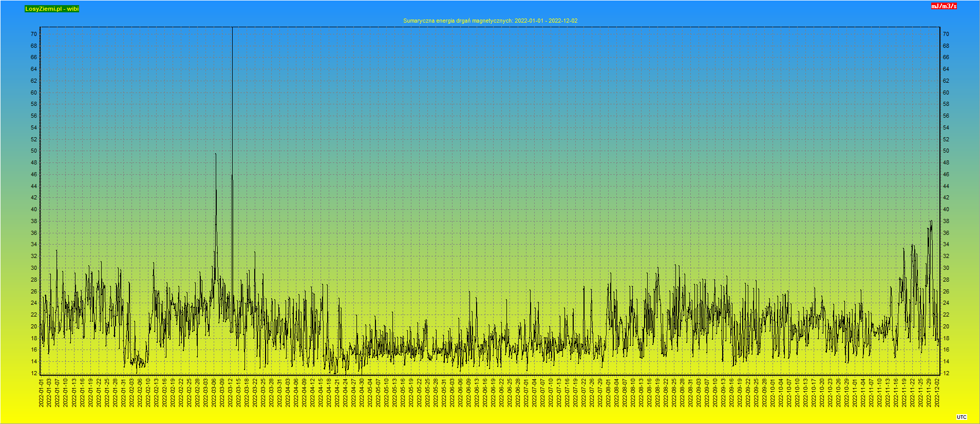The width and height of the screenshot is (980, 424).
Task: Select the 50 tick on left axis
Action: click(x=33, y=151)
